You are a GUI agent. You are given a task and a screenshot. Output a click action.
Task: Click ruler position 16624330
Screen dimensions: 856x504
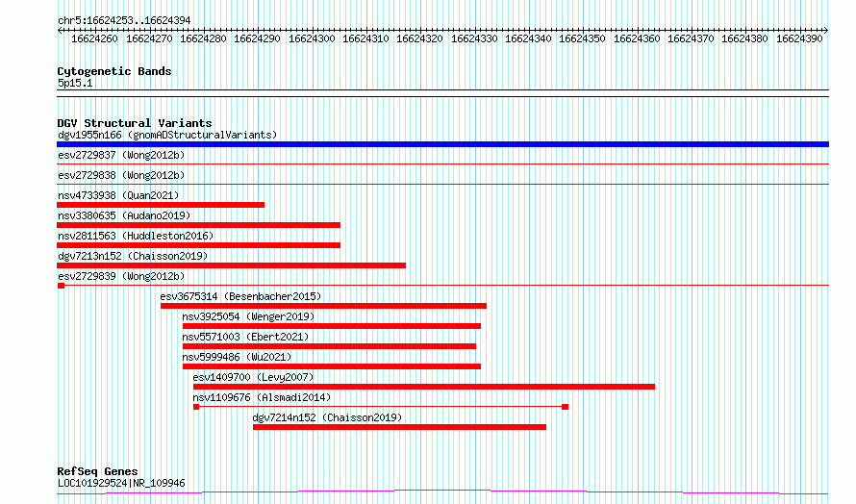pyautogui.click(x=474, y=38)
